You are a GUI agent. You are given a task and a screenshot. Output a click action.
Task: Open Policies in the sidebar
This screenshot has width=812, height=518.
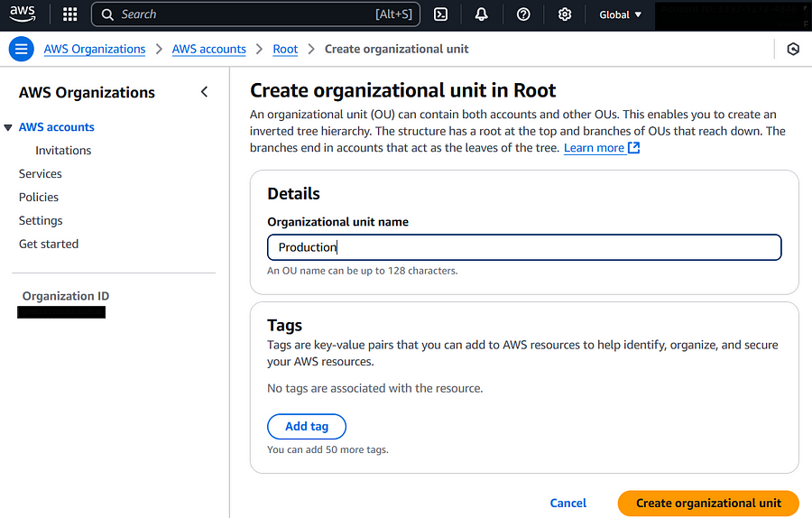click(x=39, y=197)
